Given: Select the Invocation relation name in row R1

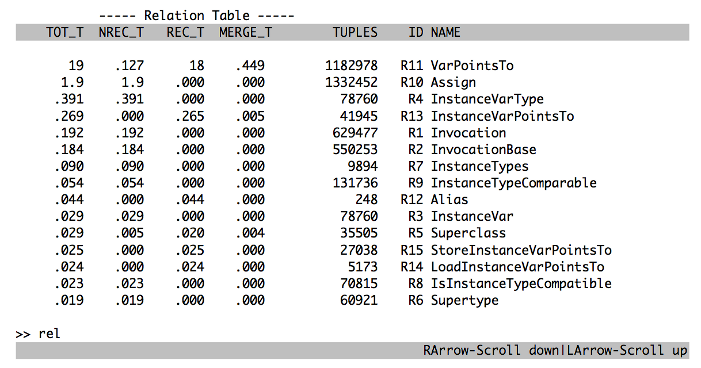Looking at the screenshot, I should tap(468, 133).
